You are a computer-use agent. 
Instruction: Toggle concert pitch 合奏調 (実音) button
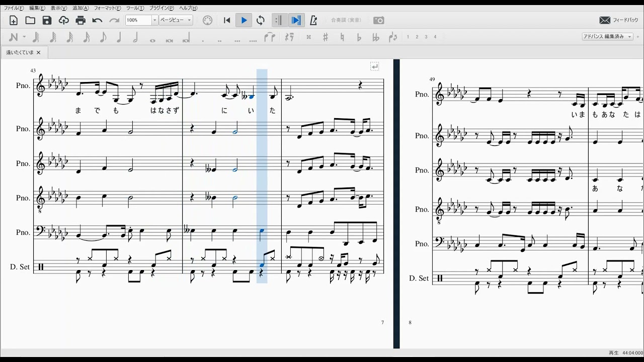click(346, 20)
